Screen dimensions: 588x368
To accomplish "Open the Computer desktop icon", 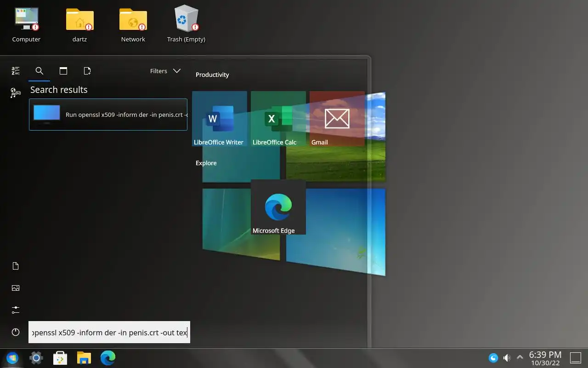I will tap(26, 25).
